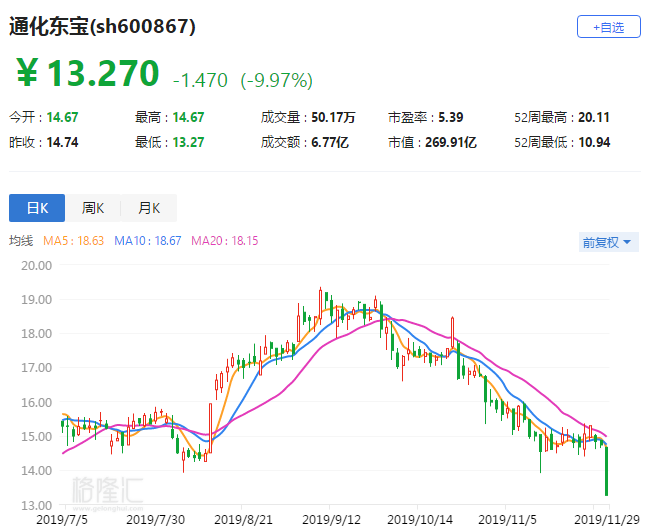Click the 14.00 y-axis label
662x531 pixels.
pyautogui.click(x=37, y=470)
